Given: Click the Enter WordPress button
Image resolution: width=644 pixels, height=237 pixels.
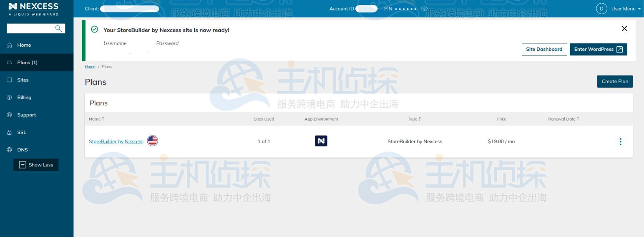Looking at the screenshot, I should (598, 49).
